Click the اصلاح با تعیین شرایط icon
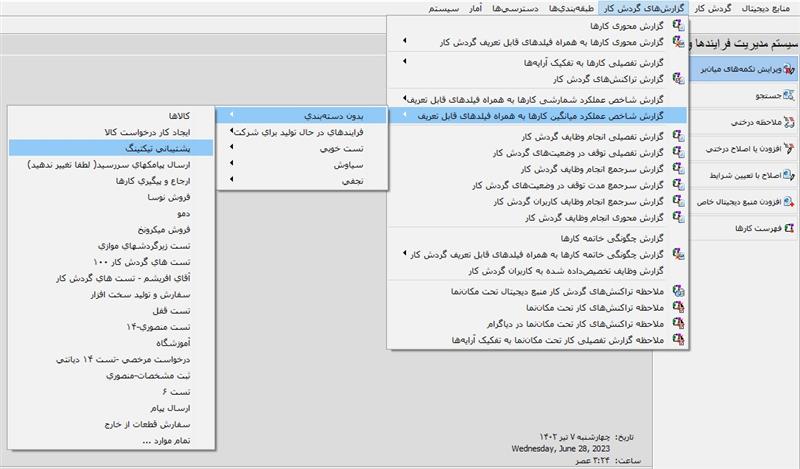 point(790,175)
